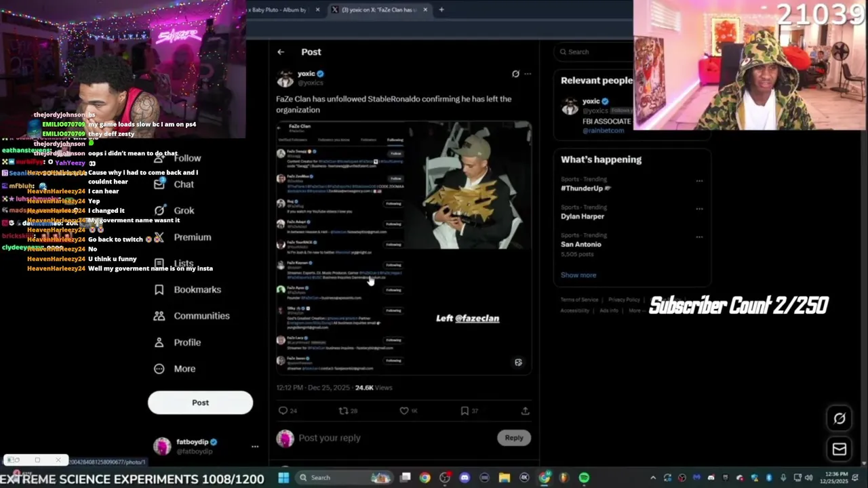
Task: Click the X Search box
Action: click(x=593, y=52)
